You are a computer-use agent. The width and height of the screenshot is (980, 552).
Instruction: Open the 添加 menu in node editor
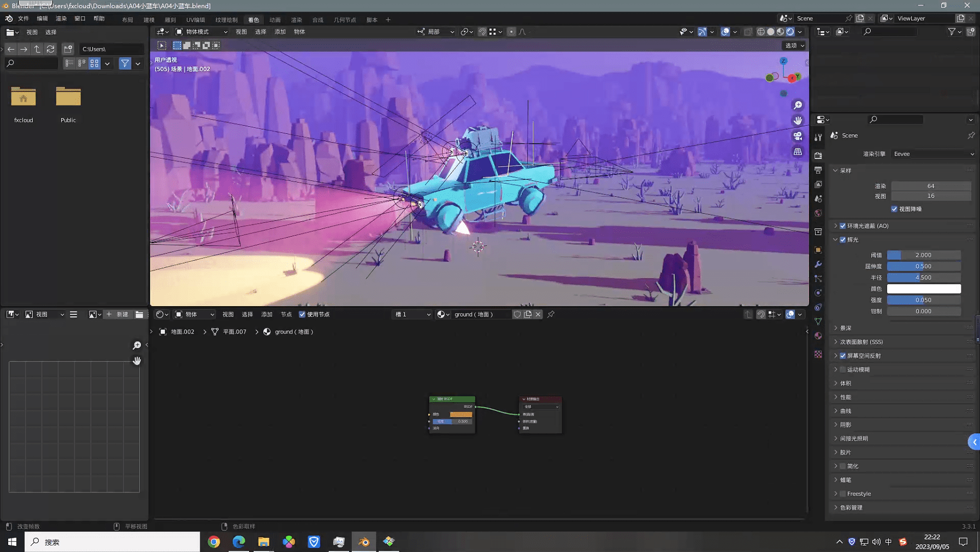click(x=267, y=314)
